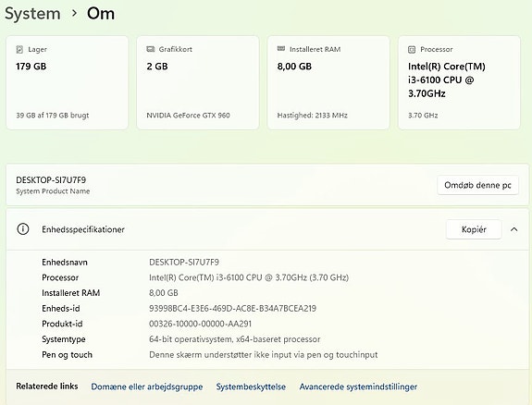Image resolution: width=532 pixels, height=405 pixels.
Task: Click the Processor chip icon
Action: pos(412,50)
